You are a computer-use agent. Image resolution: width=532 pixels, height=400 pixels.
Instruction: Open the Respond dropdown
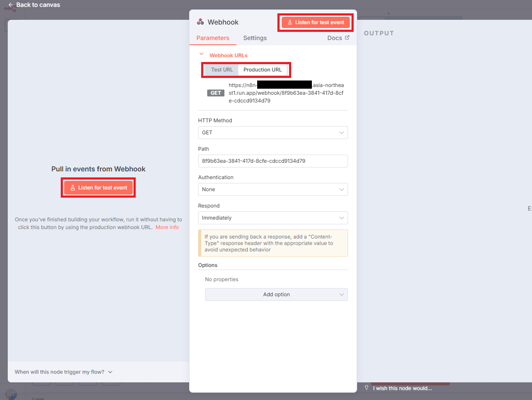pyautogui.click(x=273, y=218)
